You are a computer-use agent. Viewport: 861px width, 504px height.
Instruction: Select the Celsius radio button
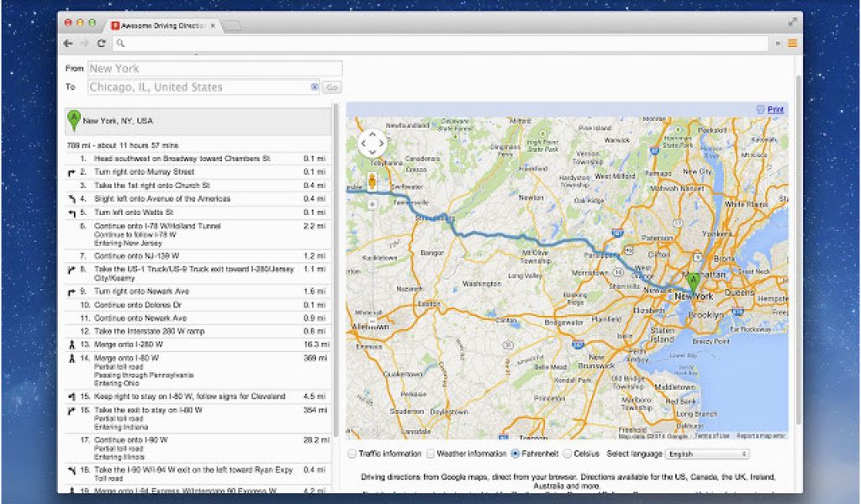click(568, 454)
